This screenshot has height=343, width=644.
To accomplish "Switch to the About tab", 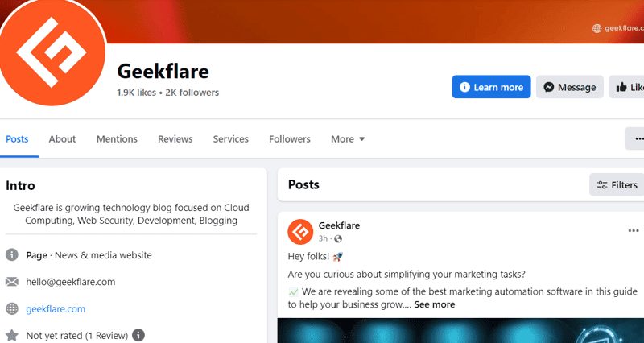I will [62, 138].
